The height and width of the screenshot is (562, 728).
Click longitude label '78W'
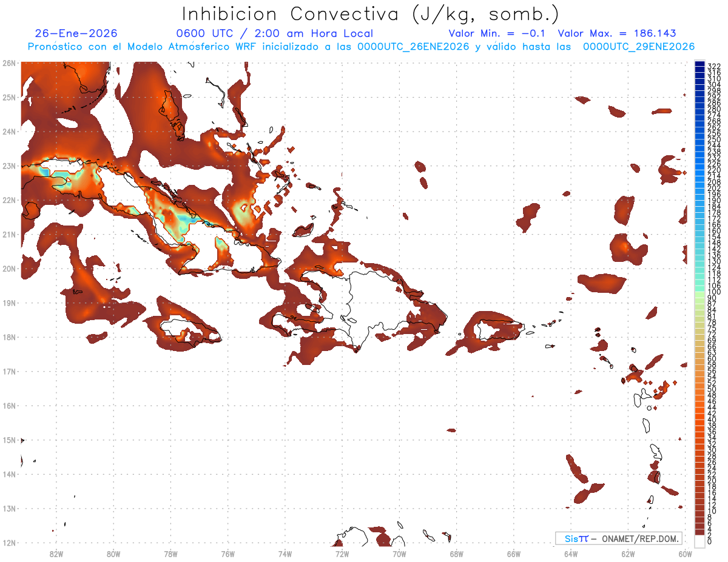point(170,554)
